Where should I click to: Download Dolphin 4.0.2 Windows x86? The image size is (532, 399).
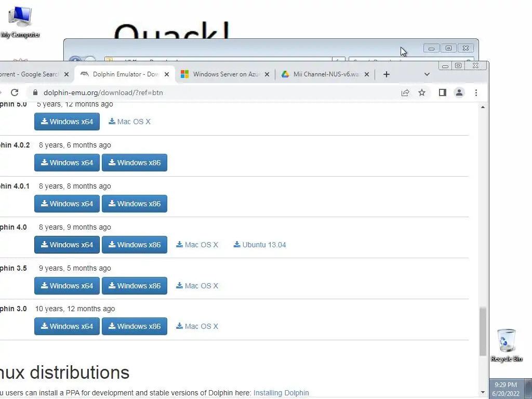click(x=135, y=163)
